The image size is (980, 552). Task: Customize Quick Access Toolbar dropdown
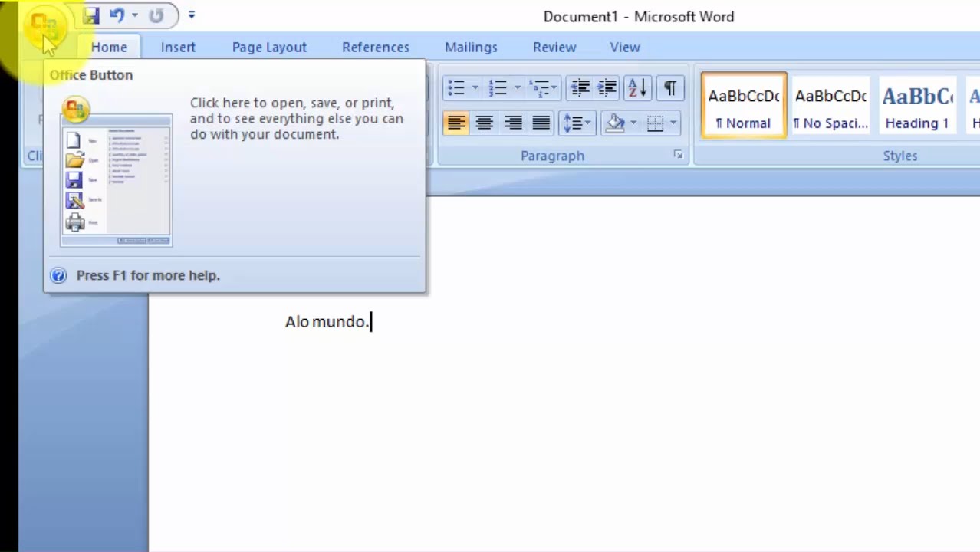[x=191, y=15]
